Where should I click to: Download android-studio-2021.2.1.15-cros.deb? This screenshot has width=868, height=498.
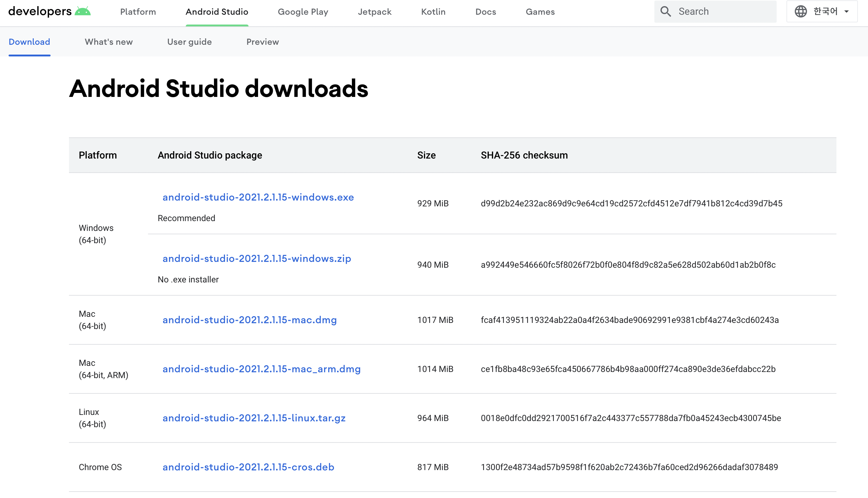point(248,467)
